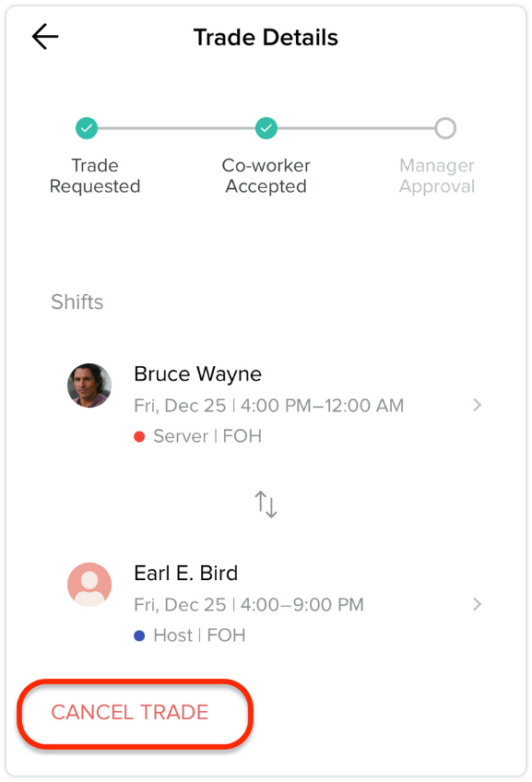The width and height of the screenshot is (532, 782).
Task: Expand Bruce Wayne's shift with chevron
Action: click(x=478, y=405)
